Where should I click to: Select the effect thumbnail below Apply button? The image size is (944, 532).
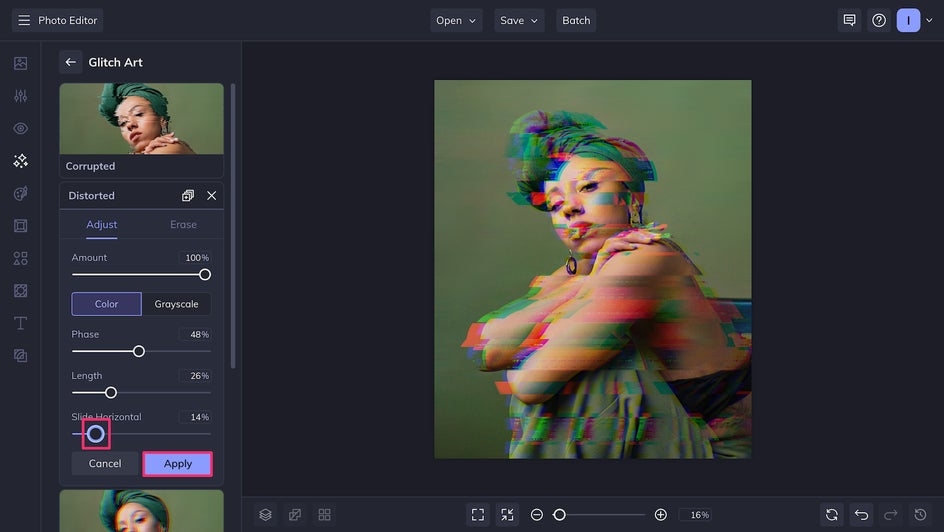point(141,510)
